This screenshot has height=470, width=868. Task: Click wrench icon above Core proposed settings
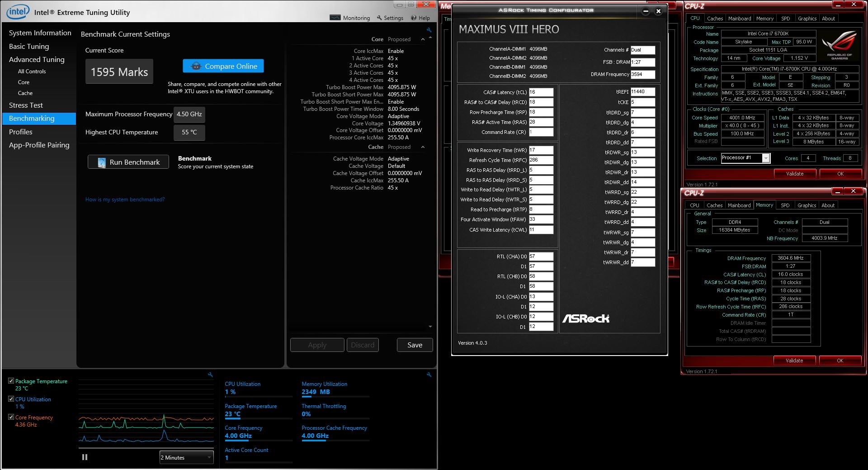click(429, 30)
